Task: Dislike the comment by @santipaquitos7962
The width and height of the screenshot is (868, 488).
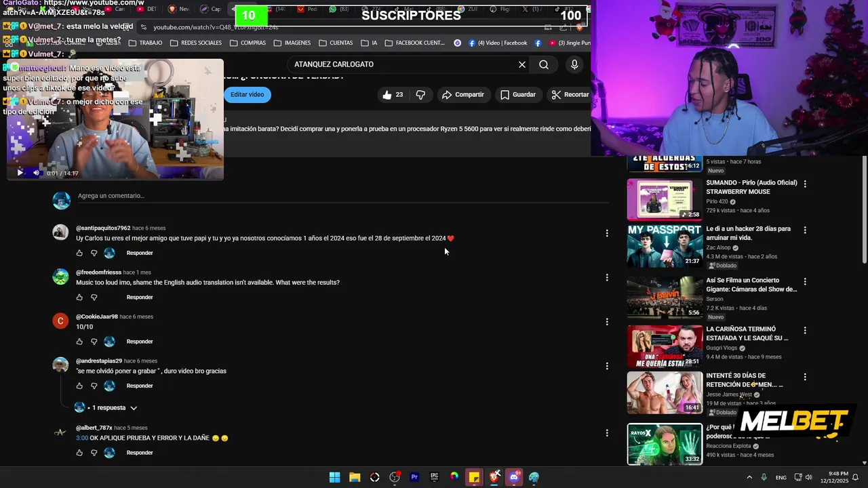Action: click(x=94, y=253)
